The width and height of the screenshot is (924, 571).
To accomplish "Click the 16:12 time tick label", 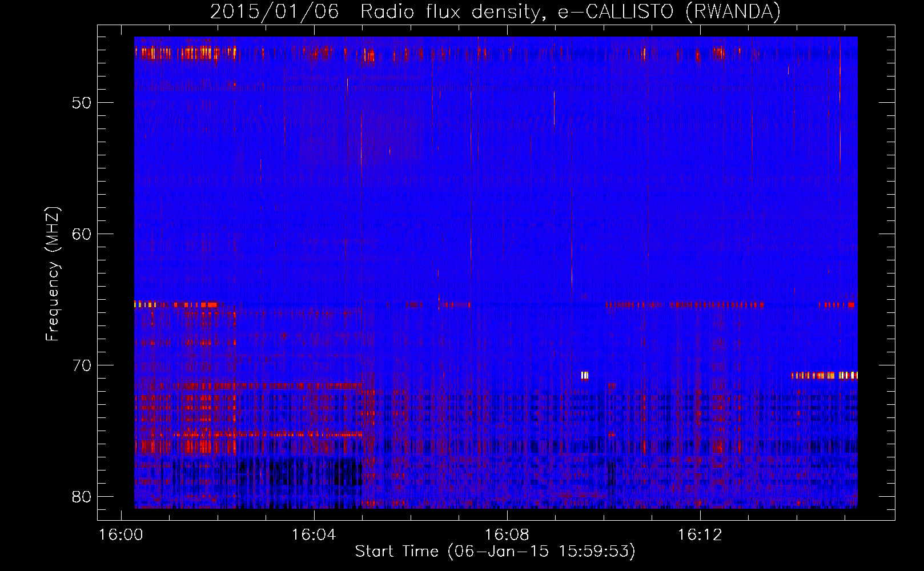I will tap(700, 535).
